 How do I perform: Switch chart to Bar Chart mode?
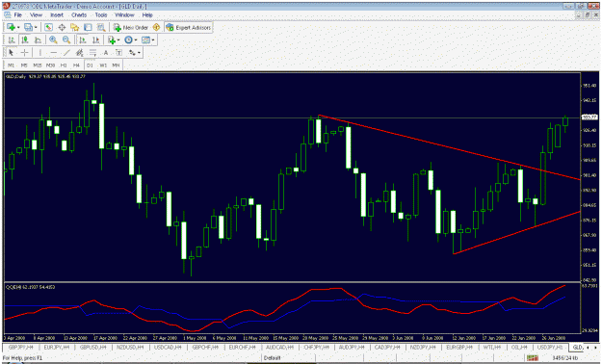point(12,39)
